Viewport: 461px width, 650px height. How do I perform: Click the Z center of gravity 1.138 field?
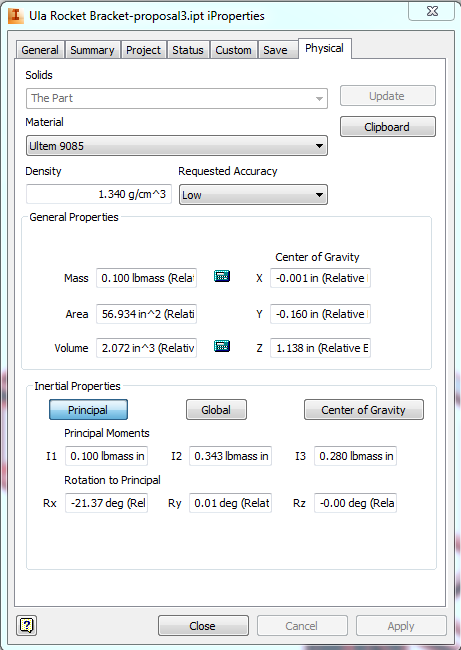pyautogui.click(x=320, y=348)
